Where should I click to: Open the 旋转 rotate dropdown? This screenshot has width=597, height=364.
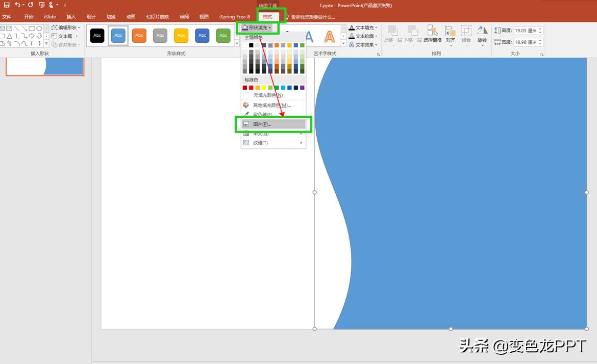(x=482, y=35)
